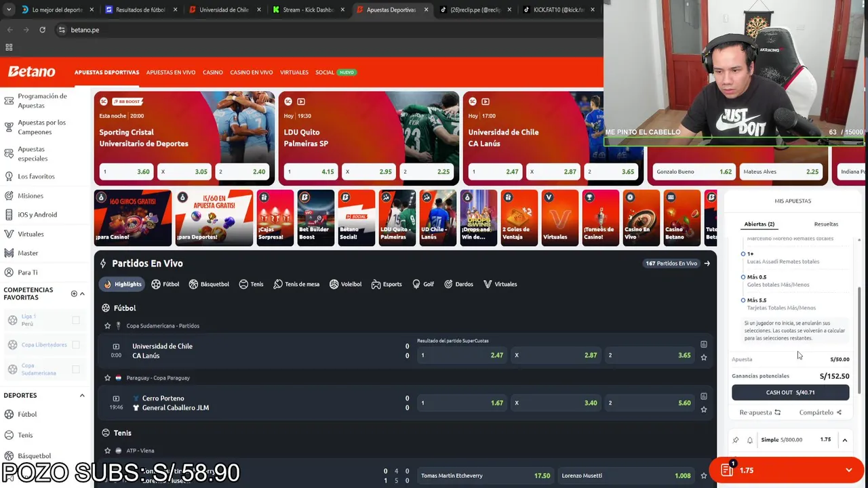Open stats icon for Cerro Porteno match
The width and height of the screenshot is (868, 488).
704,396
